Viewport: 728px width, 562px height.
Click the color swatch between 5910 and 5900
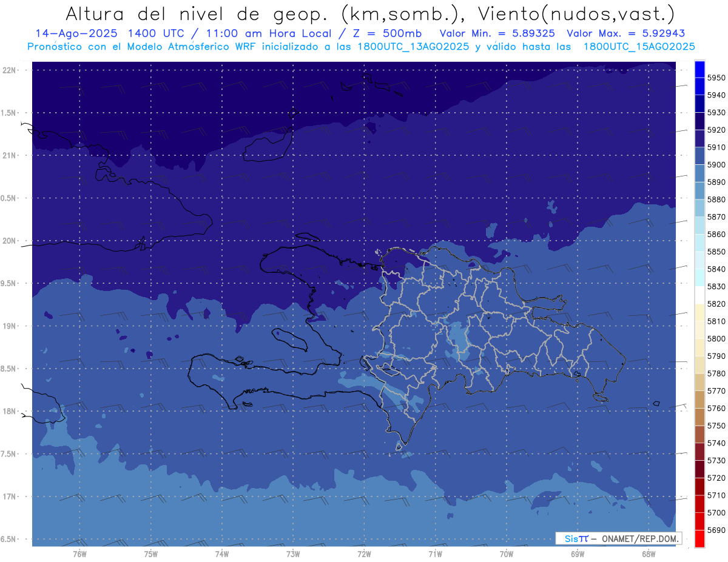pos(699,156)
